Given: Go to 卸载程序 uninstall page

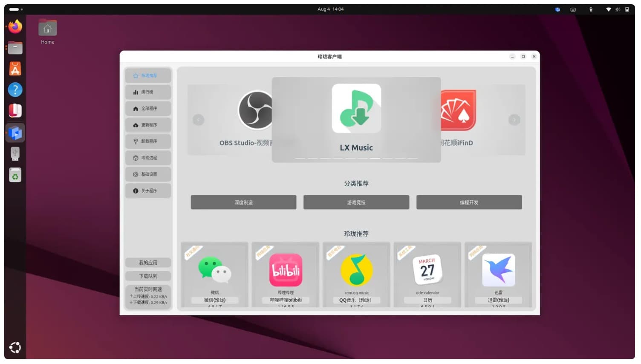Looking at the screenshot, I should point(148,142).
